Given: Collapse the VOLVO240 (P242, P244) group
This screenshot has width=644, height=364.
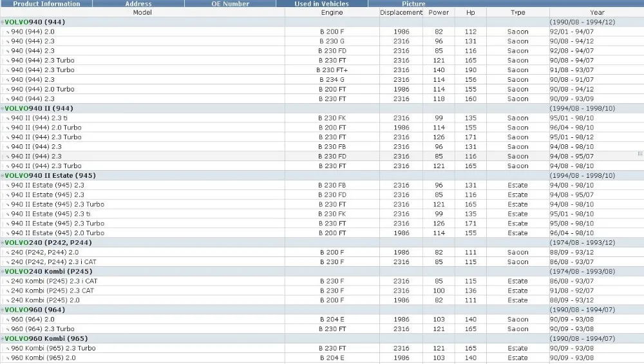Looking at the screenshot, I should 3,243.
